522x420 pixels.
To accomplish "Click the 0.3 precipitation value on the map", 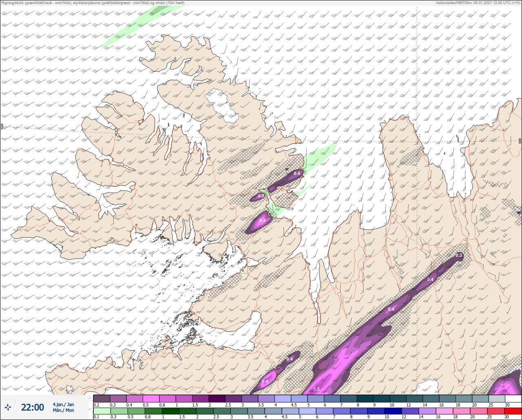I will pyautogui.click(x=459, y=256).
